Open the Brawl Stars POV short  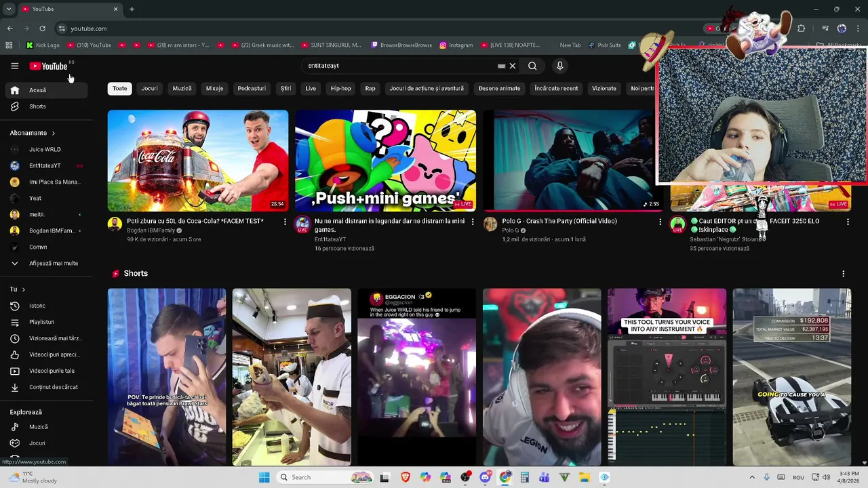167,377
